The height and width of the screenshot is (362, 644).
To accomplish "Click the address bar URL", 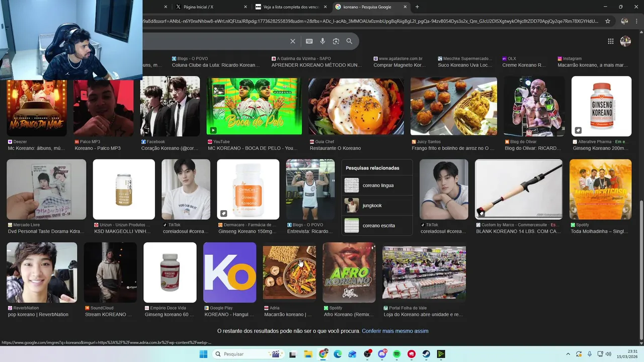I will (371, 21).
